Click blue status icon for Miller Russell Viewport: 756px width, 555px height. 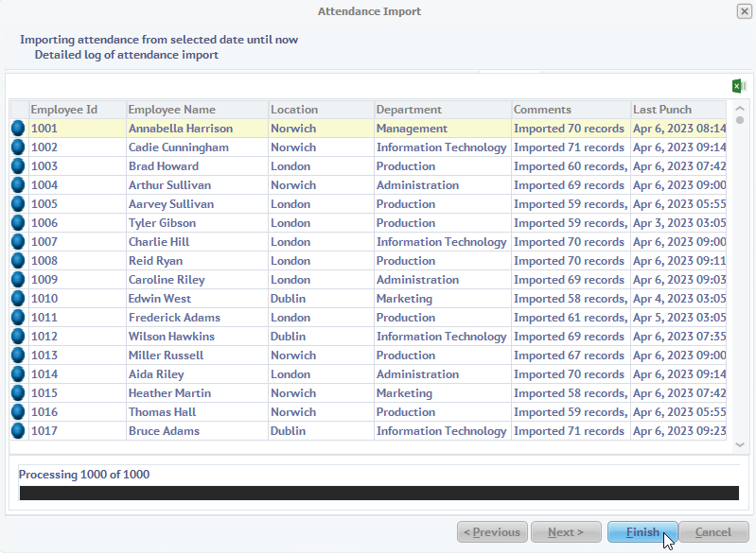pyautogui.click(x=18, y=356)
